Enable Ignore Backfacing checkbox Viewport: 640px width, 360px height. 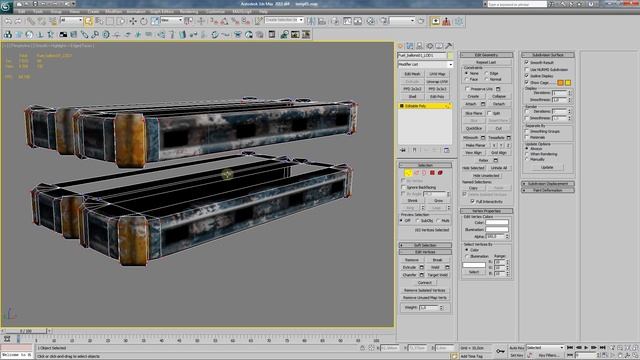point(404,187)
